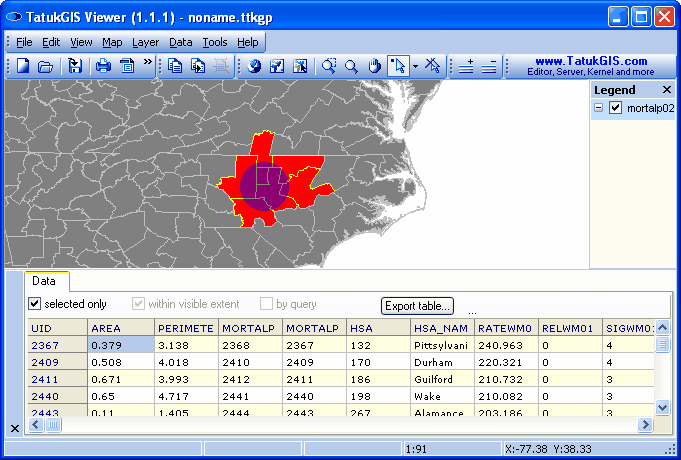Image resolution: width=681 pixels, height=460 pixels.
Task: Click the HSA_NAM column header
Action: (x=442, y=328)
